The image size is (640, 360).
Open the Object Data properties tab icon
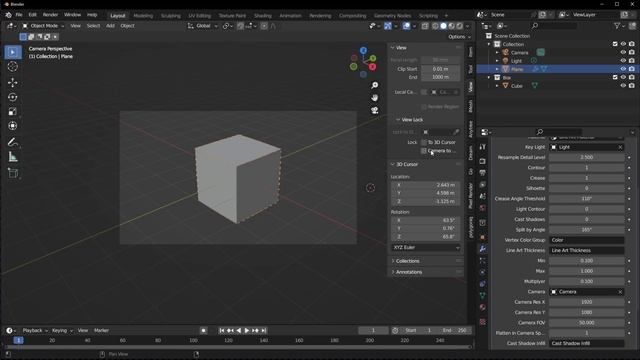(482, 295)
